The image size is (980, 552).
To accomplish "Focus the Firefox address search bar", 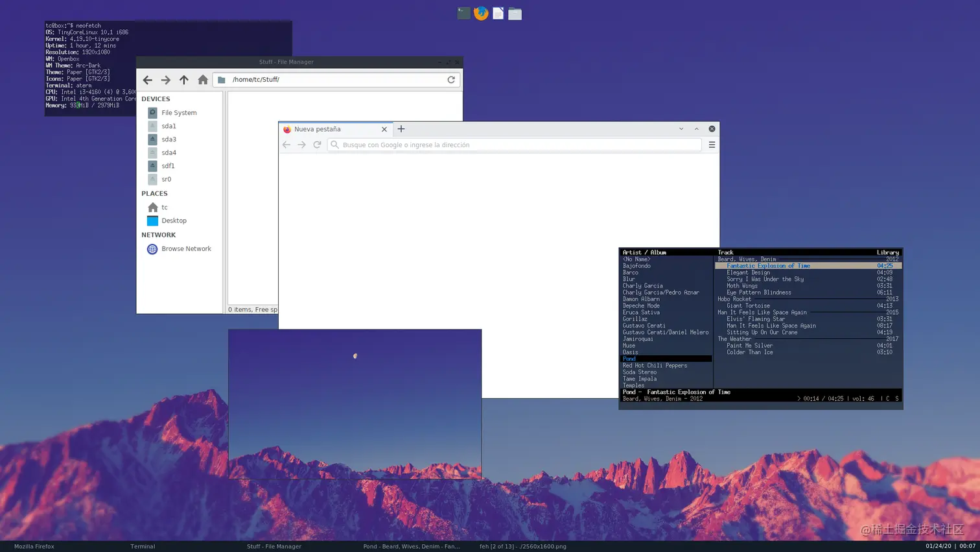I will [x=515, y=145].
